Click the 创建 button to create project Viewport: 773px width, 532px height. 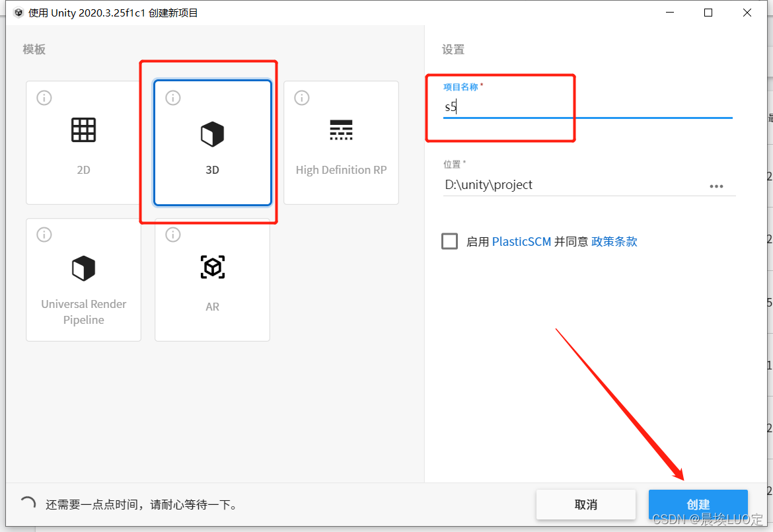(x=698, y=504)
